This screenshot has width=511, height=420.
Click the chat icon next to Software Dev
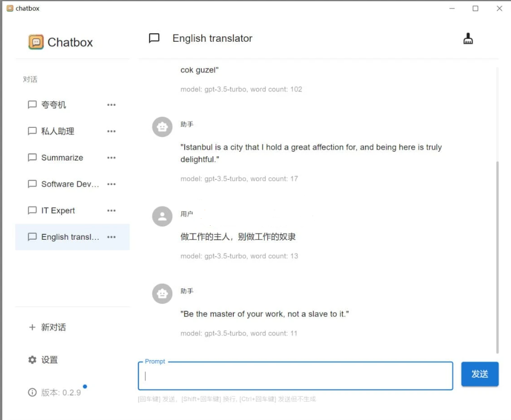[x=32, y=184]
